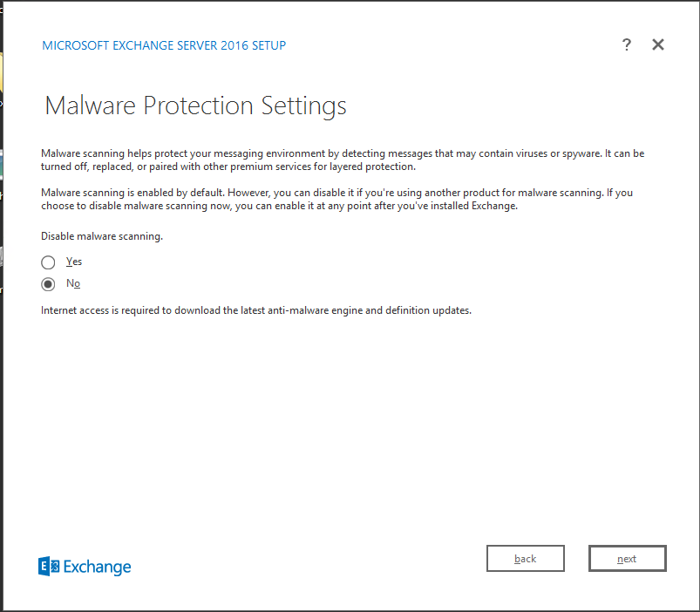Click the 'Malware Protection Settings' heading
700x612 pixels.
[195, 106]
